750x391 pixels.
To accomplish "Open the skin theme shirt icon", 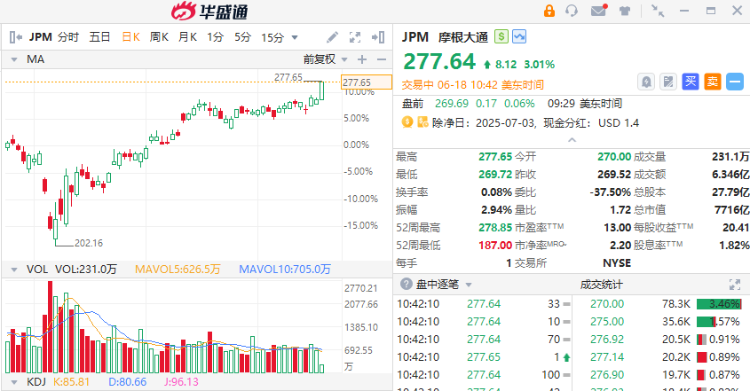I will [625, 11].
